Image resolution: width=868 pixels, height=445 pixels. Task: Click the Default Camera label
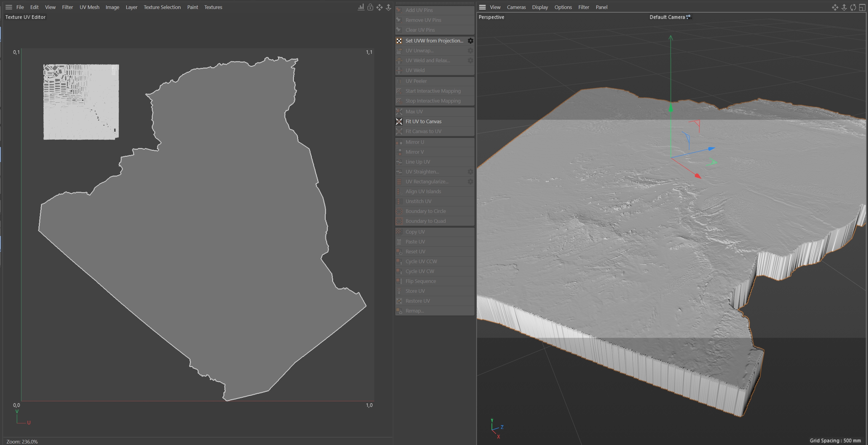point(667,17)
